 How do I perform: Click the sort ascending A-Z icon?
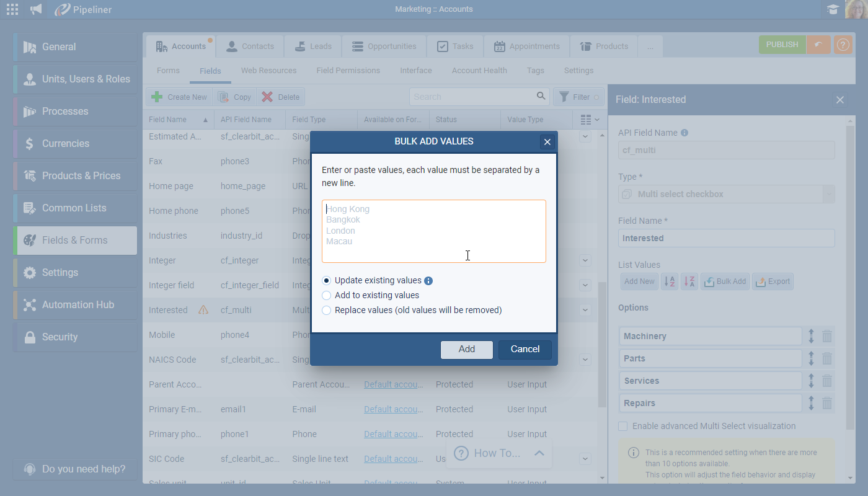(670, 281)
